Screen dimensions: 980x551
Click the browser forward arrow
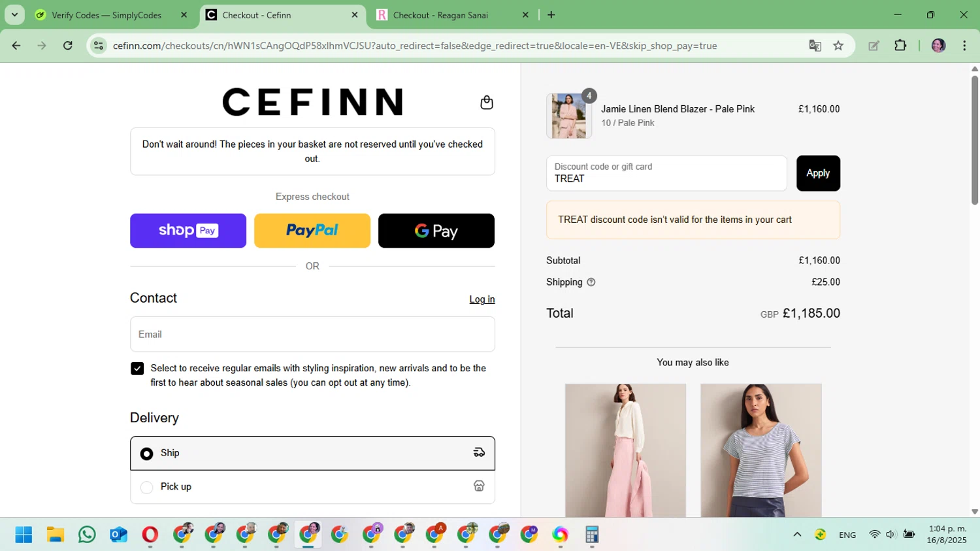[x=42, y=46]
